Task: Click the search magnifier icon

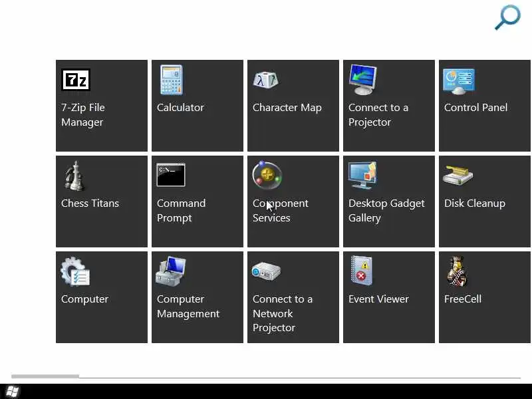Action: [507, 17]
